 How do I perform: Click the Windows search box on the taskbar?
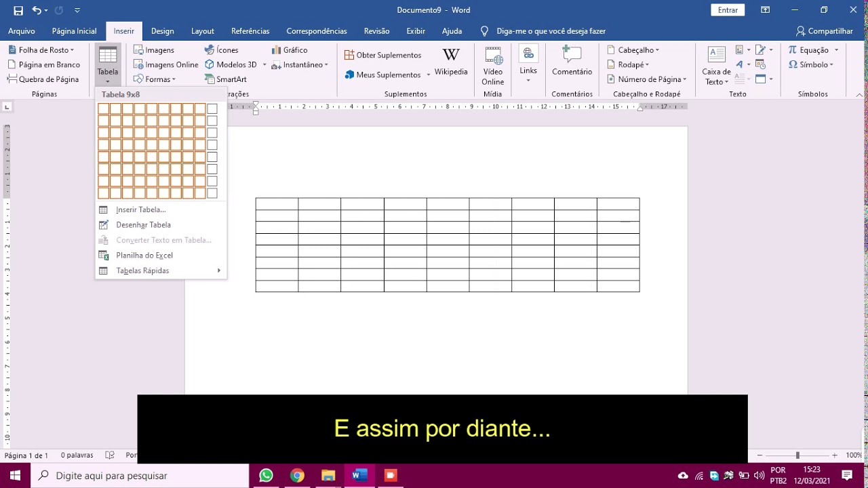click(x=140, y=476)
